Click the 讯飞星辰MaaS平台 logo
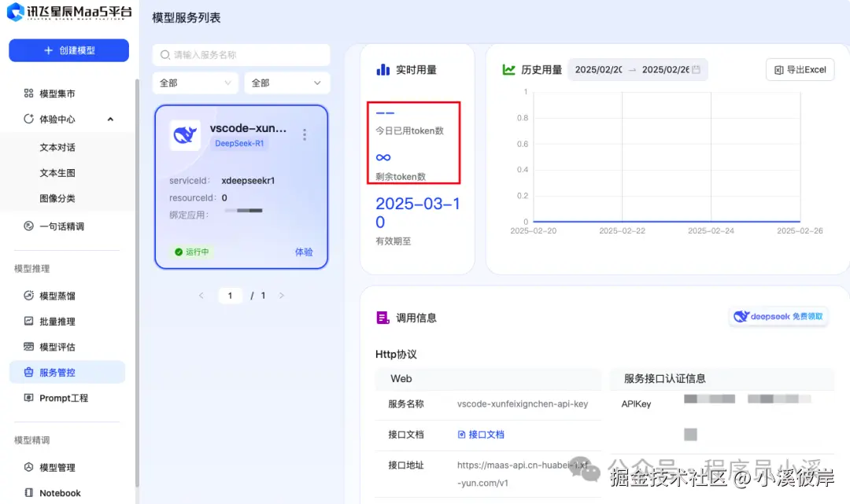850x504 pixels. click(68, 12)
